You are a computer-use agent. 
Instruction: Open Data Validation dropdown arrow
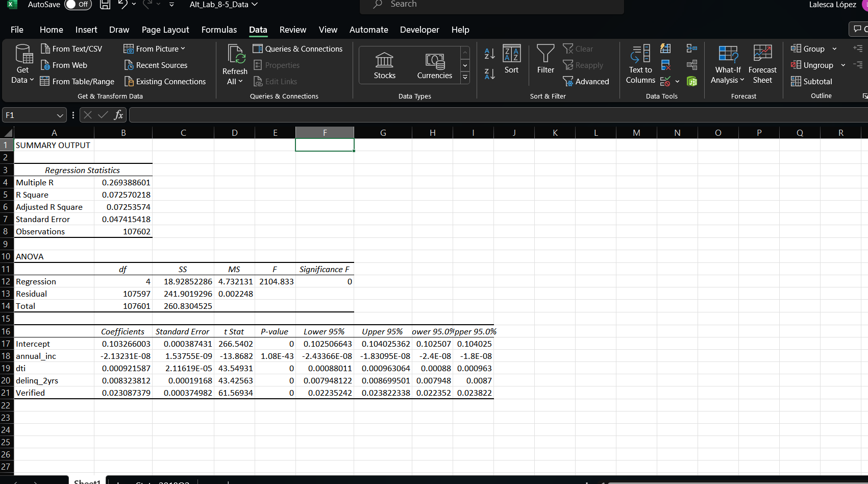pyautogui.click(x=677, y=81)
